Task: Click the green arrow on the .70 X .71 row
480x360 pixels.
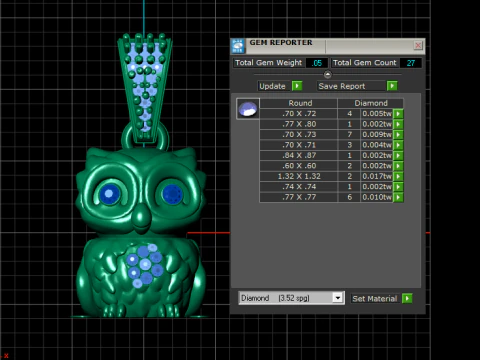Action: pyautogui.click(x=398, y=145)
